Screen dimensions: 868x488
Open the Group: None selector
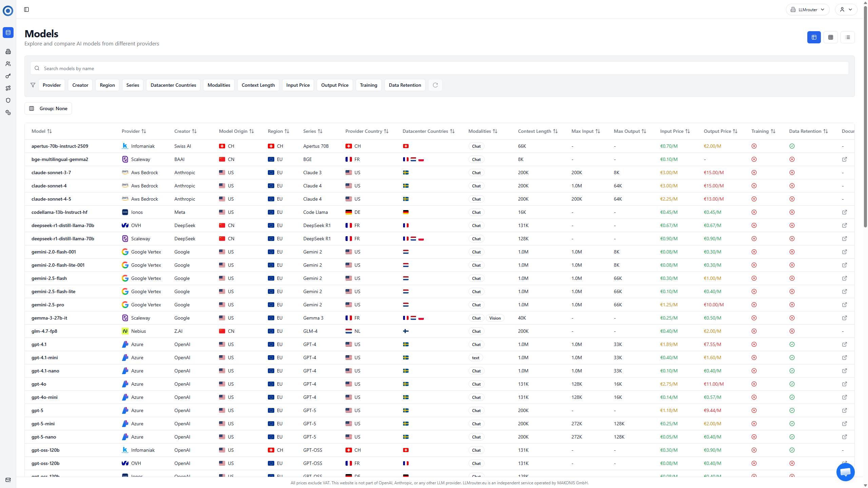click(x=48, y=108)
